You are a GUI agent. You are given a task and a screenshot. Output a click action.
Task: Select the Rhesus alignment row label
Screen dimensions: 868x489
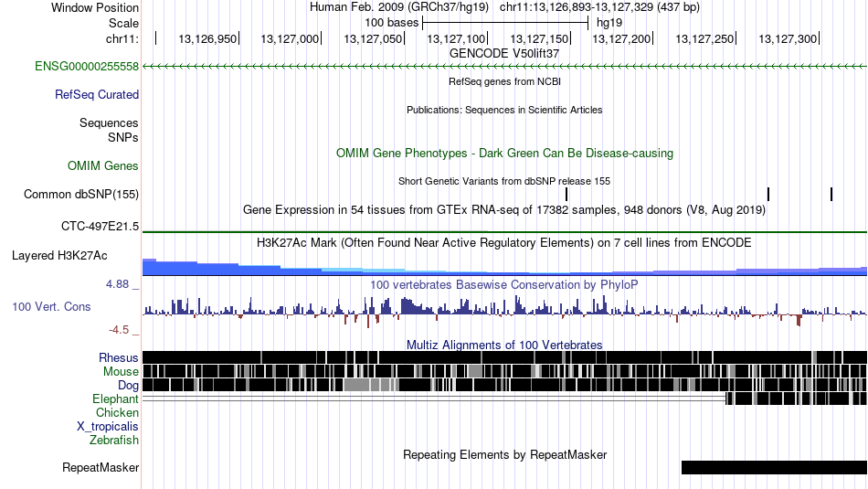(119, 357)
